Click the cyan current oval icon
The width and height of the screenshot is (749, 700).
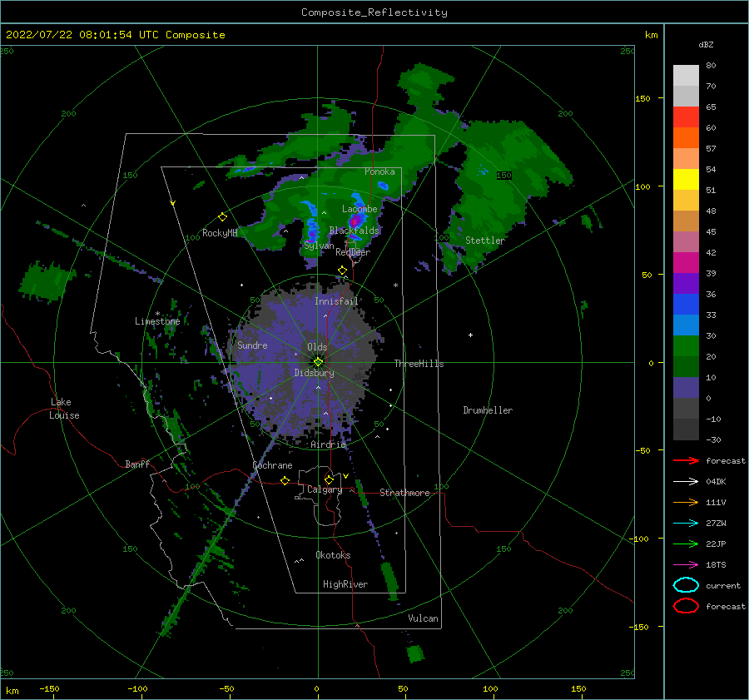click(x=686, y=585)
